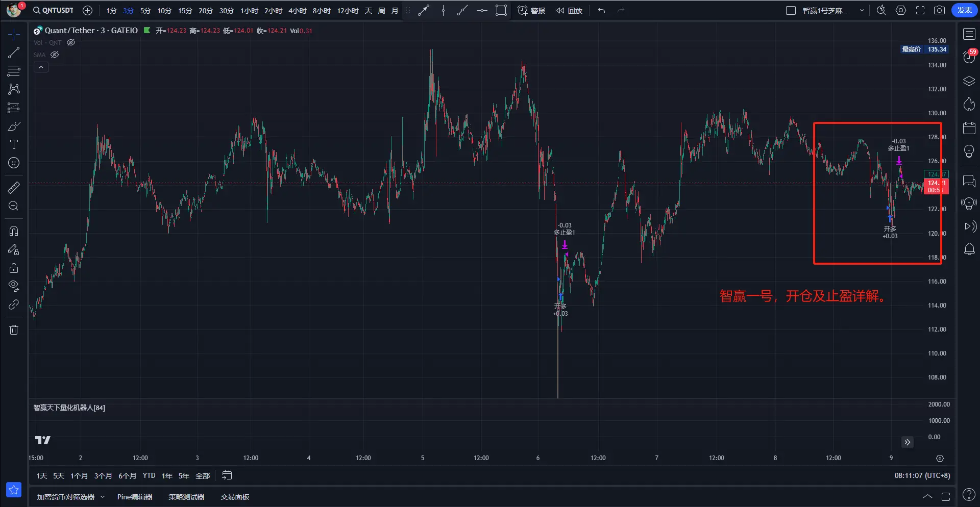Open the pattern drawing tools

point(14,89)
